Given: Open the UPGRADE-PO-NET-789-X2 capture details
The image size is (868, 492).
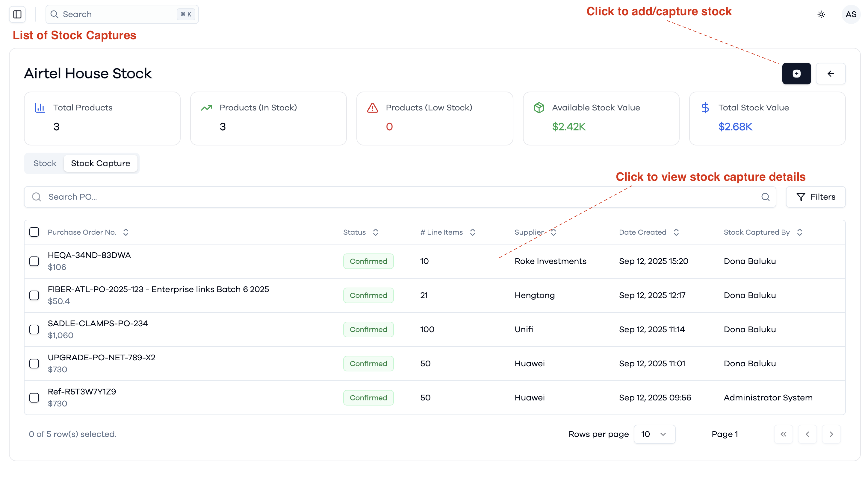Looking at the screenshot, I should click(x=102, y=357).
